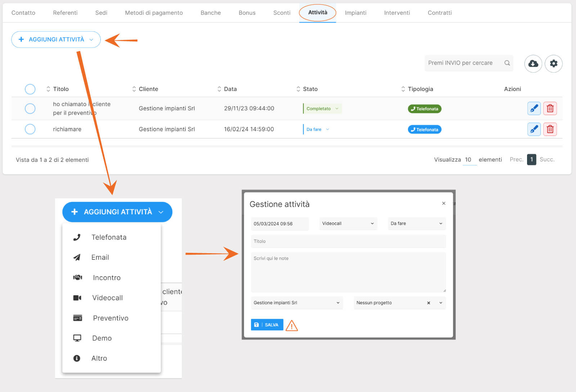Open the table settings gear icon
Viewport: 576px width, 392px height.
(x=553, y=64)
